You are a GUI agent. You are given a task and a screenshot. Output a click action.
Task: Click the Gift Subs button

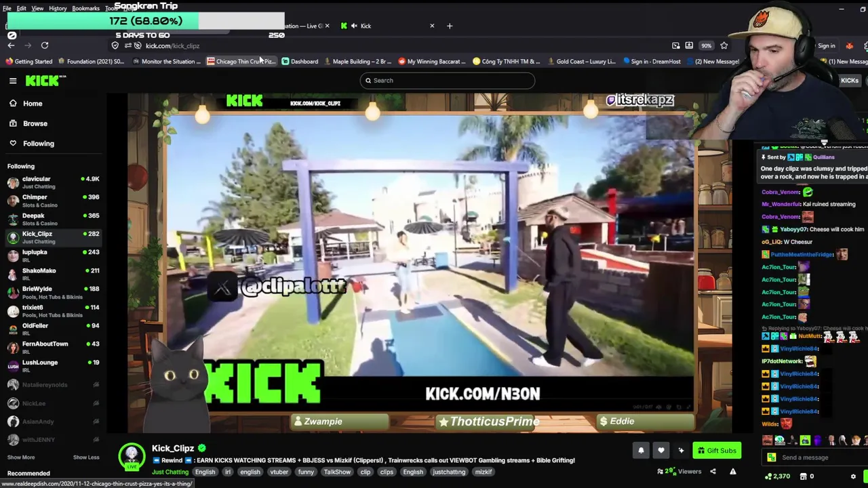pyautogui.click(x=717, y=450)
